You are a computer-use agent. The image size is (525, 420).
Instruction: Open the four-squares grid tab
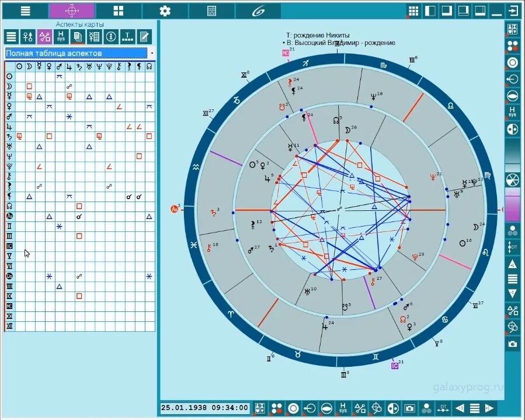118,11
